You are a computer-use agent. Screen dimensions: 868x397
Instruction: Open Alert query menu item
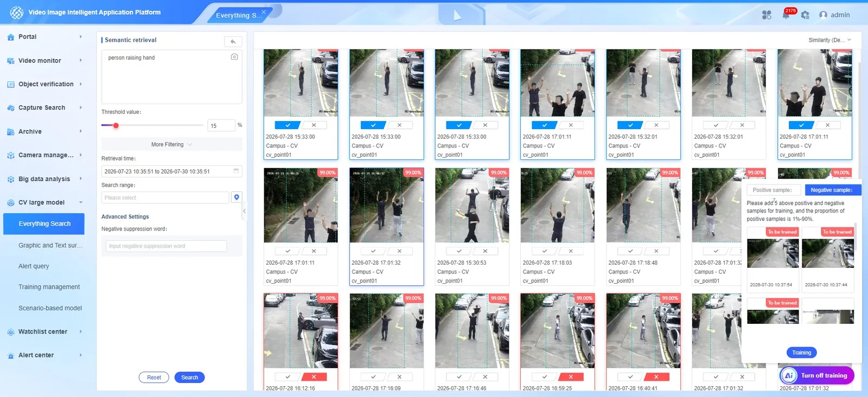[x=34, y=266]
